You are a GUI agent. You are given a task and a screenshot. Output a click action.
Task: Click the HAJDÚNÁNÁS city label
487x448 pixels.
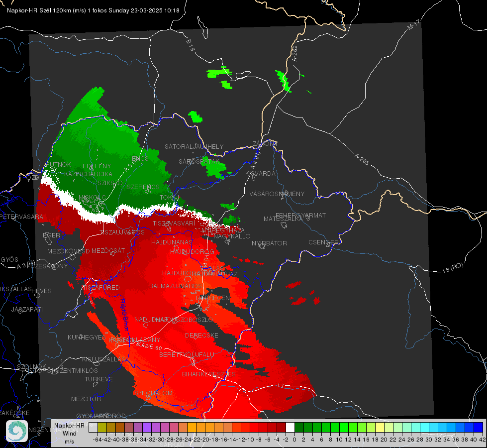[x=172, y=242]
